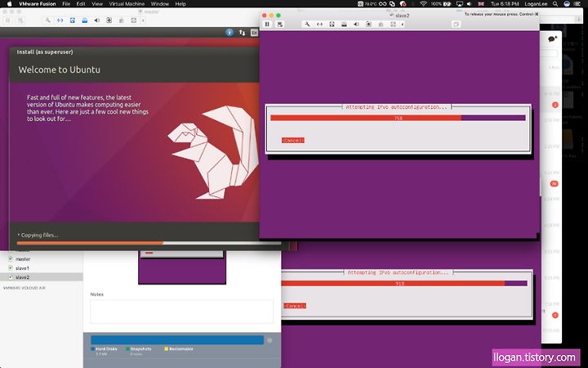The image size is (588, 368).
Task: Click new chat bubble icon in right window
Action: coord(552,38)
